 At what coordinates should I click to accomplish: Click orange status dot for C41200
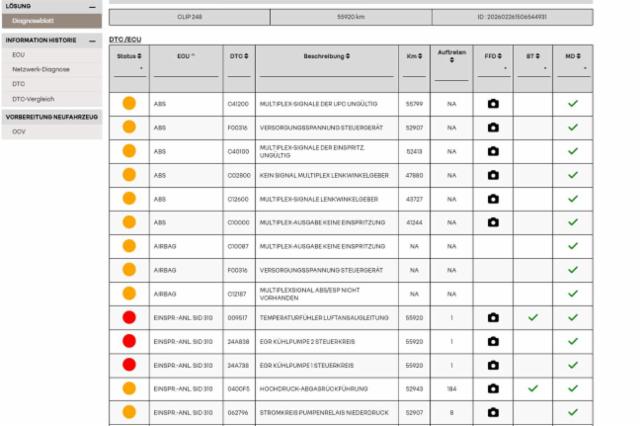[129, 103]
